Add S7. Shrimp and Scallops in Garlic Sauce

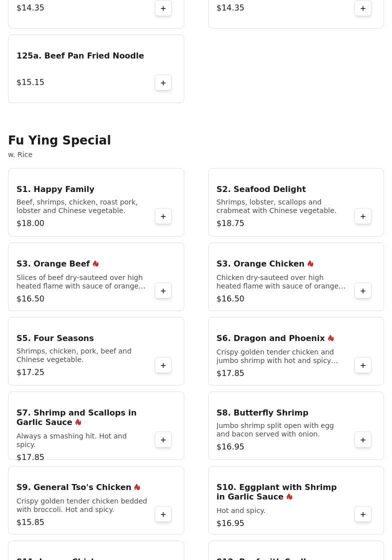coord(163,440)
